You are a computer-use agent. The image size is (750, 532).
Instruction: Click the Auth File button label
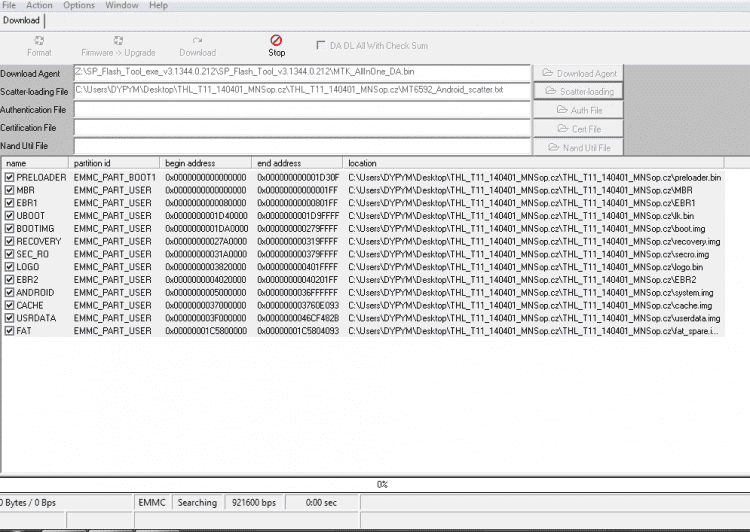(x=586, y=111)
